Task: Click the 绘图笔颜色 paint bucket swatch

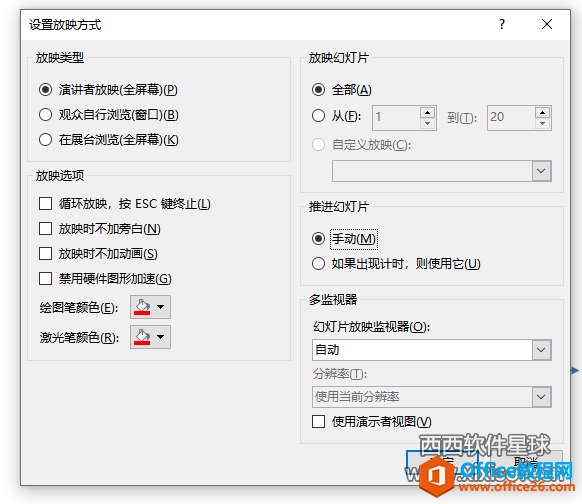Action: (142, 307)
